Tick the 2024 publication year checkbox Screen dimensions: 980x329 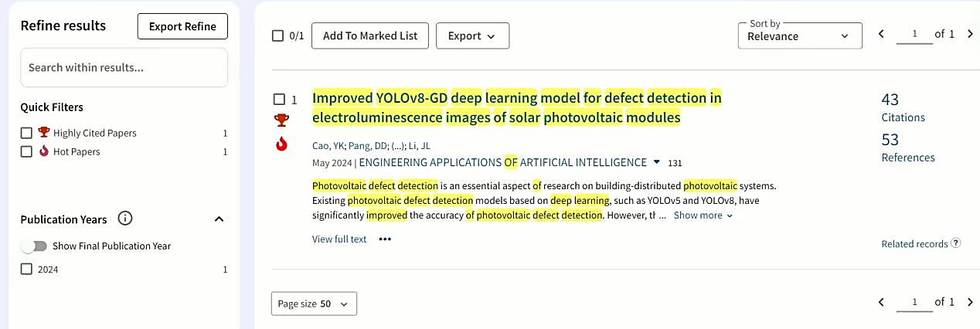tap(27, 270)
